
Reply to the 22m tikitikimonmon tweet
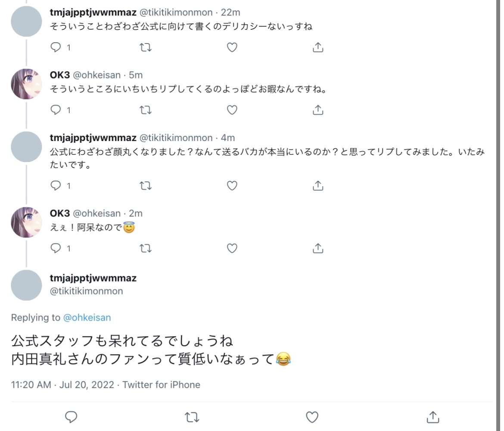click(56, 47)
